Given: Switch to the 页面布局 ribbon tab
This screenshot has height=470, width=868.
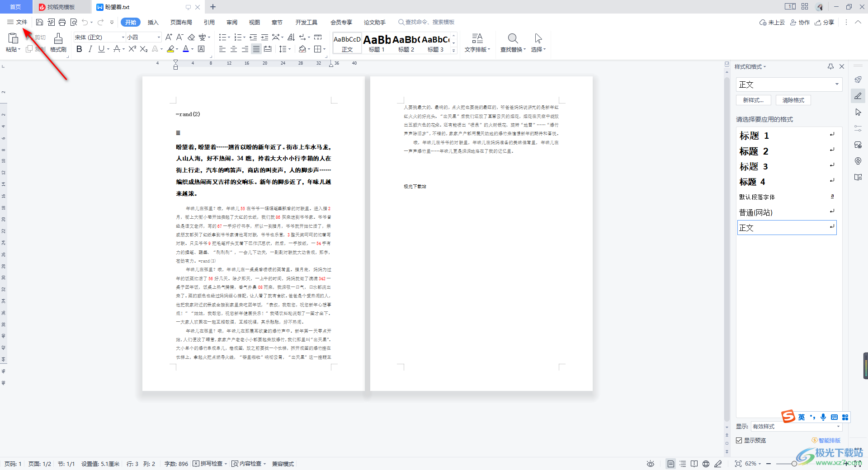Looking at the screenshot, I should [x=181, y=22].
